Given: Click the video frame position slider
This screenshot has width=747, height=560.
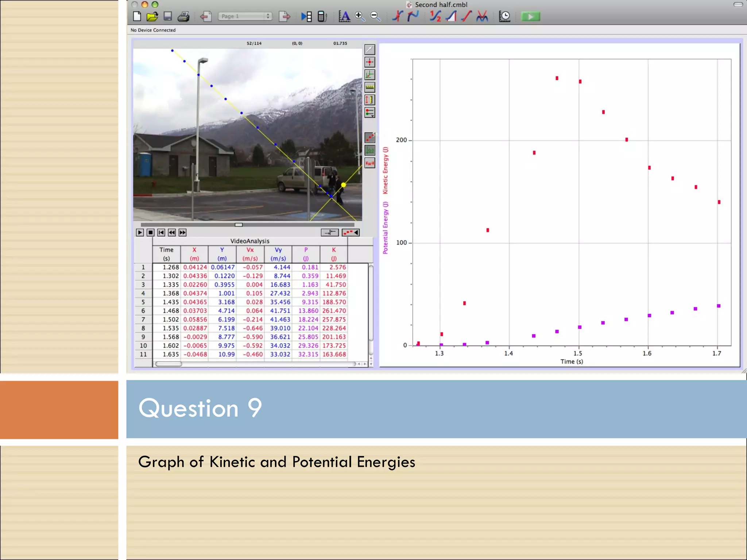Looking at the screenshot, I should coord(239,225).
